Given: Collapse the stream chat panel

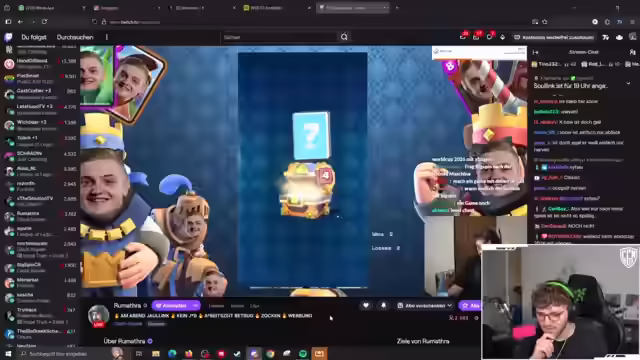Looking at the screenshot, I should click(x=536, y=52).
